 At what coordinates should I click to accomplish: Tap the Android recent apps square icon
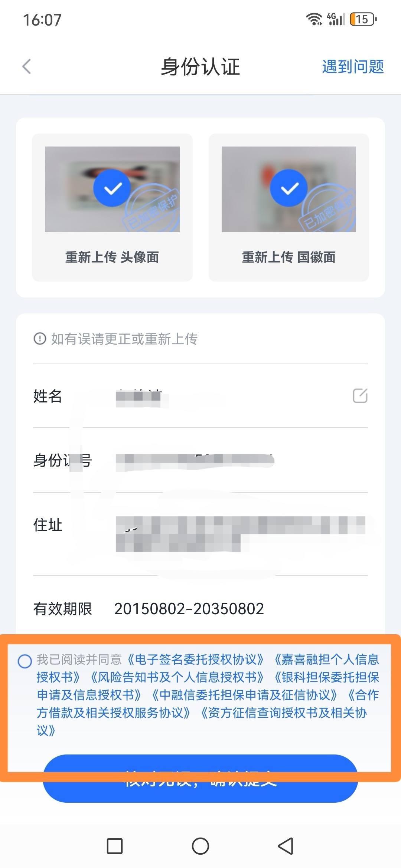115,846
